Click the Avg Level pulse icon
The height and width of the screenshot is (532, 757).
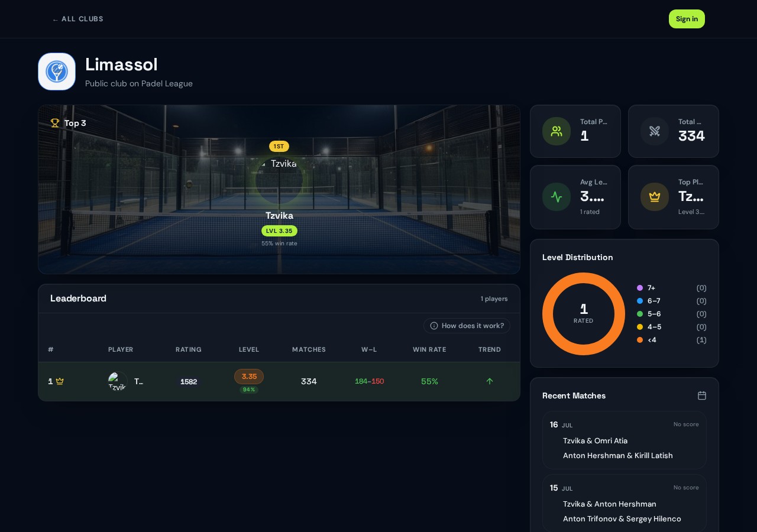pos(557,197)
